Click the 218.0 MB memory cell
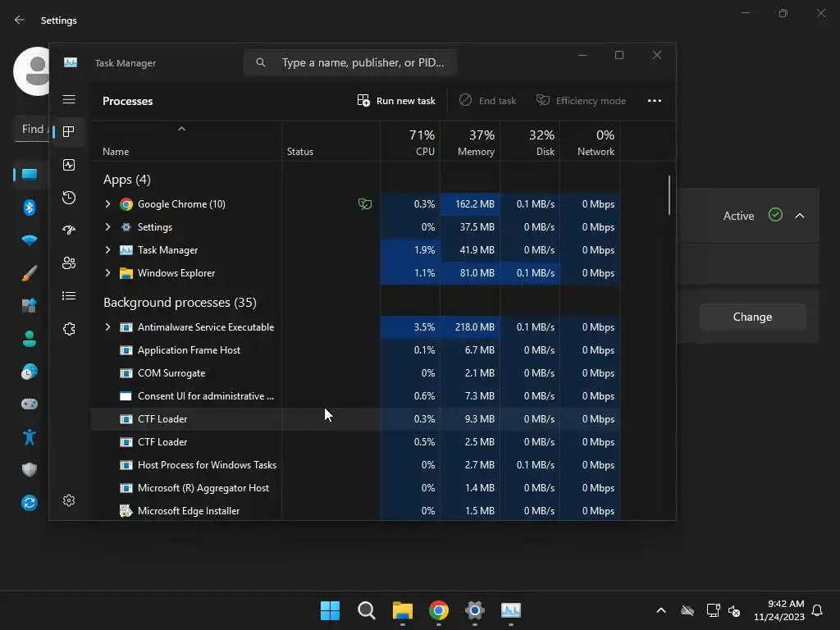 [x=470, y=327]
